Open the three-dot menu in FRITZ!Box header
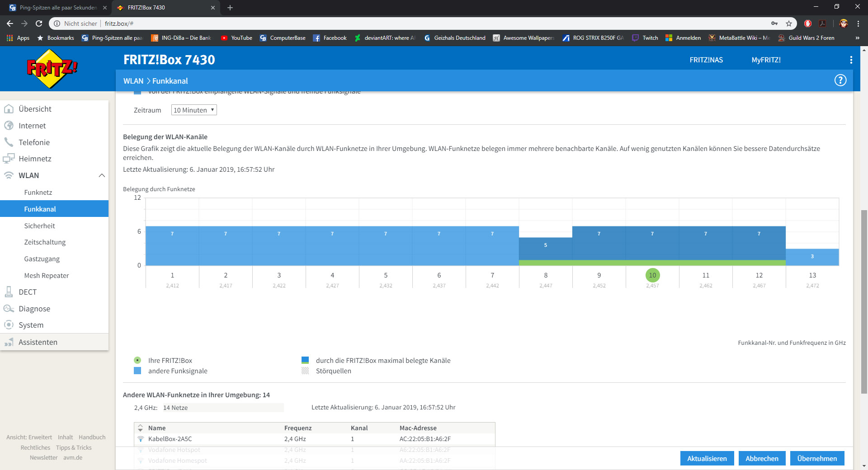The image size is (868, 470). pyautogui.click(x=851, y=60)
